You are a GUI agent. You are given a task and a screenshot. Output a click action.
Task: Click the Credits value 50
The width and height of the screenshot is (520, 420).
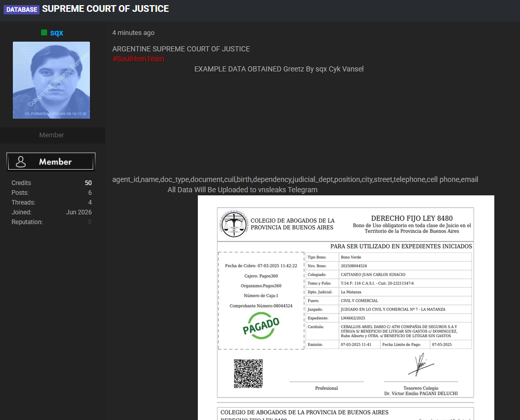click(88, 183)
